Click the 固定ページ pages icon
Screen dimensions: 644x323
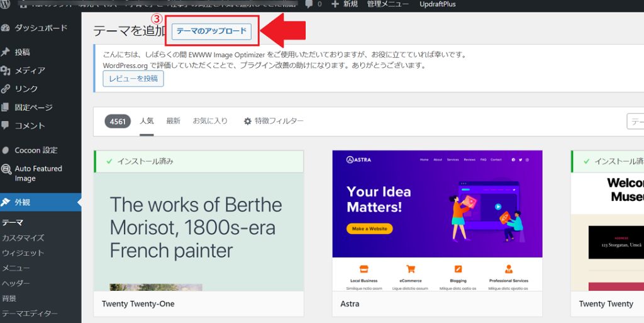5,107
